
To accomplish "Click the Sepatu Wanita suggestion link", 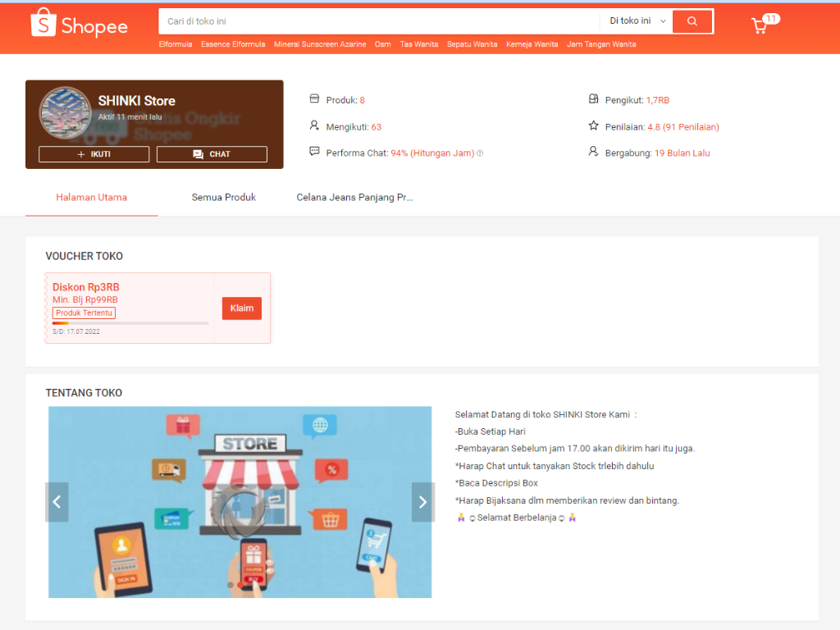I will point(472,44).
